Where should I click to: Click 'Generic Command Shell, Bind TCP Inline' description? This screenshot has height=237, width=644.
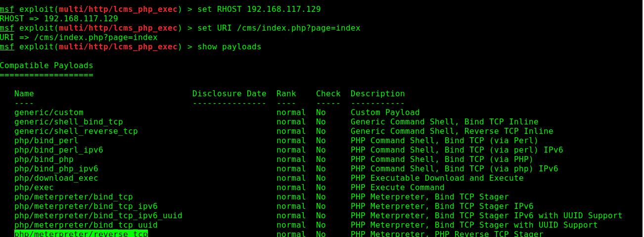445,122
